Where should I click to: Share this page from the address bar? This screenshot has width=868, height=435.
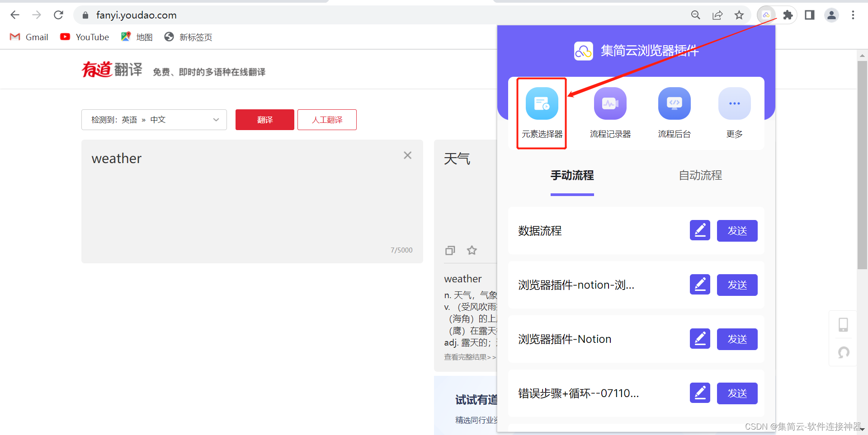717,15
